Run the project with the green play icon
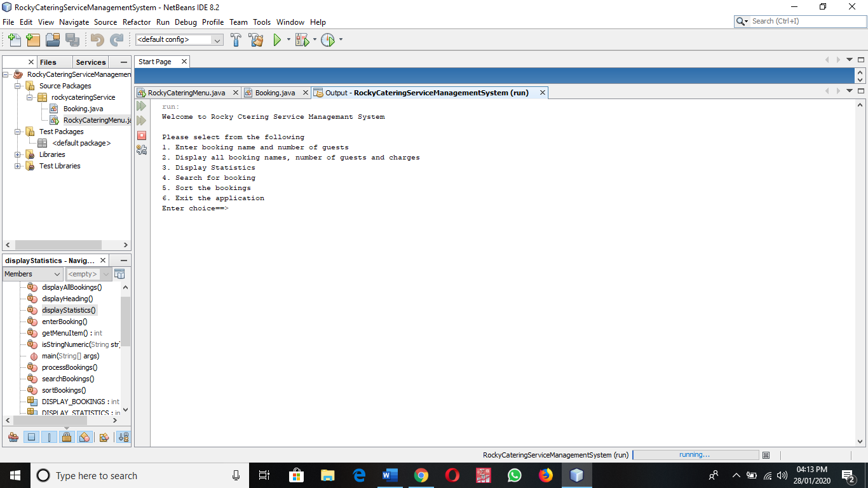This screenshot has height=488, width=868. pyautogui.click(x=277, y=40)
